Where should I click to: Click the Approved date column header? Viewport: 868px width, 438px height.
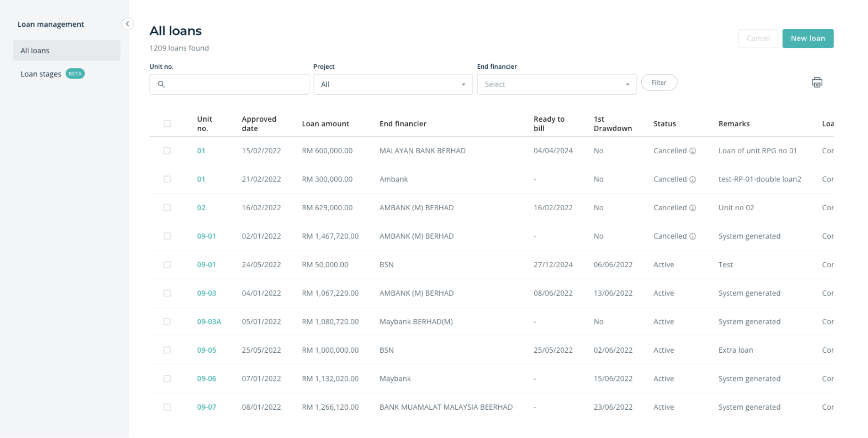pos(259,124)
